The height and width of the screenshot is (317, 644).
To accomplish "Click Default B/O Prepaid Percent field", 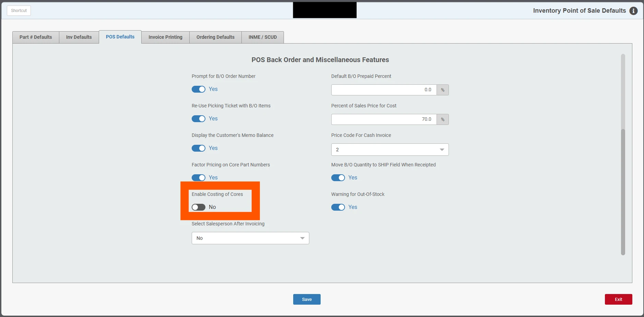I will (x=384, y=90).
